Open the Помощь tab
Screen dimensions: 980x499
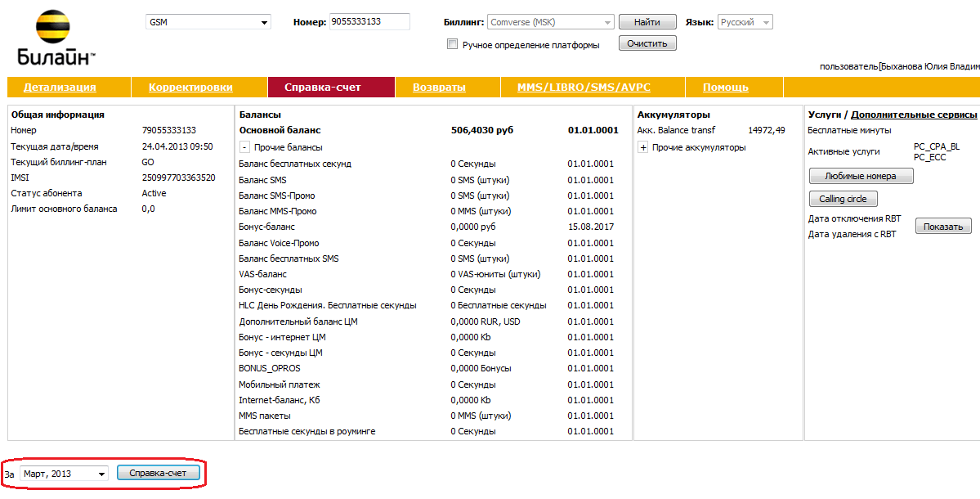726,87
